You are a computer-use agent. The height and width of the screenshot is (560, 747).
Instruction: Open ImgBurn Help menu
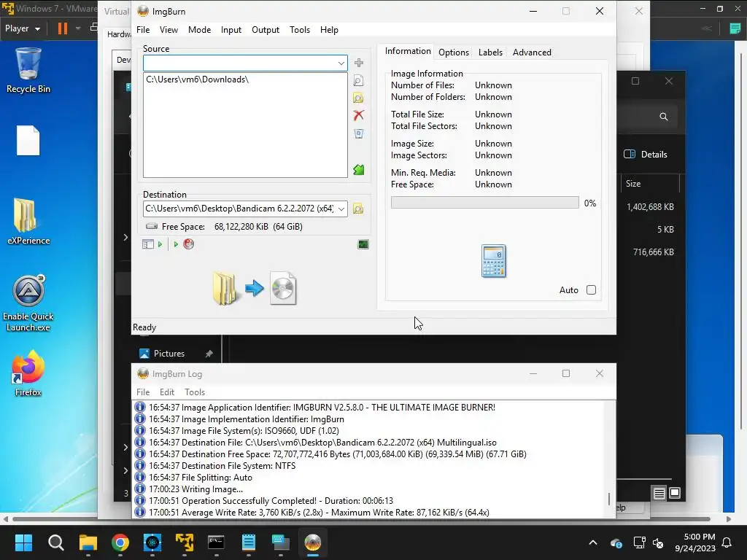coord(329,29)
